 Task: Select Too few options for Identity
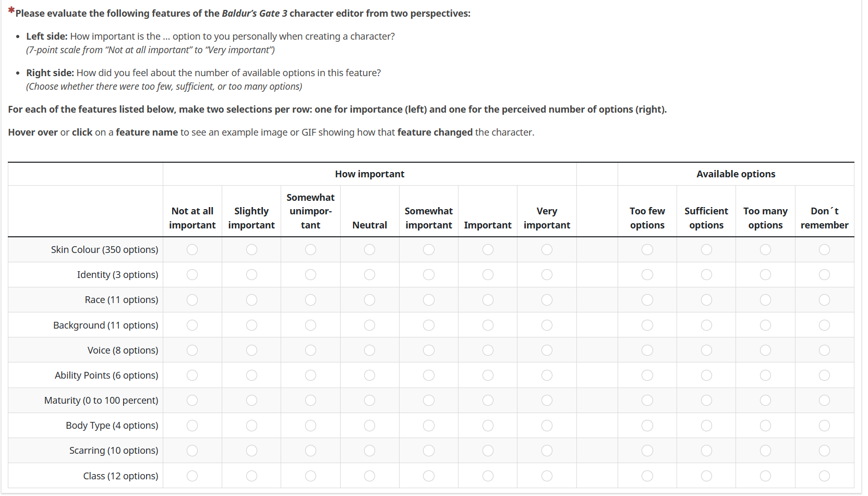(647, 275)
